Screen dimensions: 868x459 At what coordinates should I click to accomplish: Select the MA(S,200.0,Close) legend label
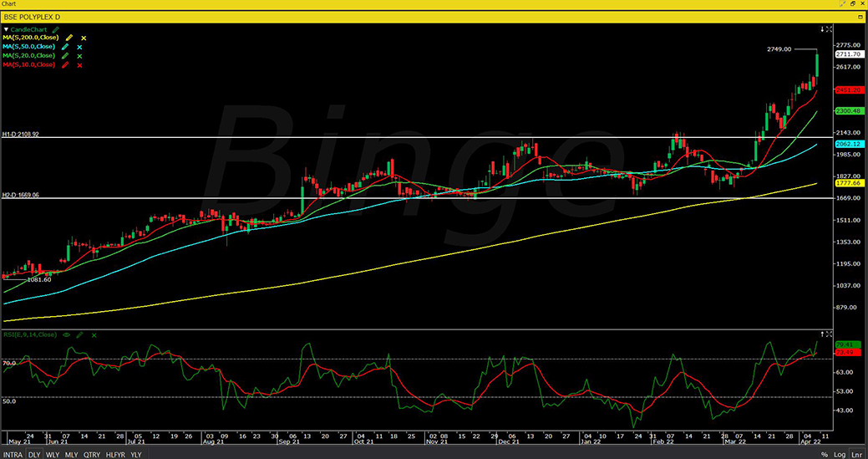pos(31,38)
